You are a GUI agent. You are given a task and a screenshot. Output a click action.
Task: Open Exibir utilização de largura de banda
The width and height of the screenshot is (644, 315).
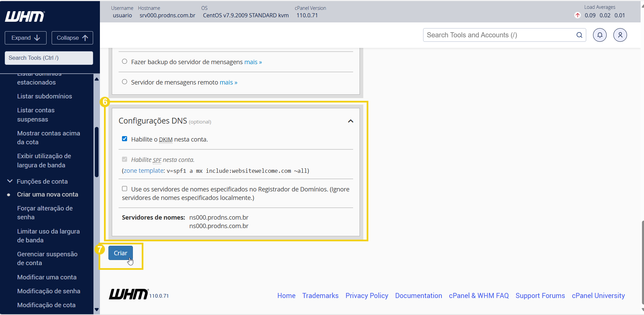tap(44, 161)
